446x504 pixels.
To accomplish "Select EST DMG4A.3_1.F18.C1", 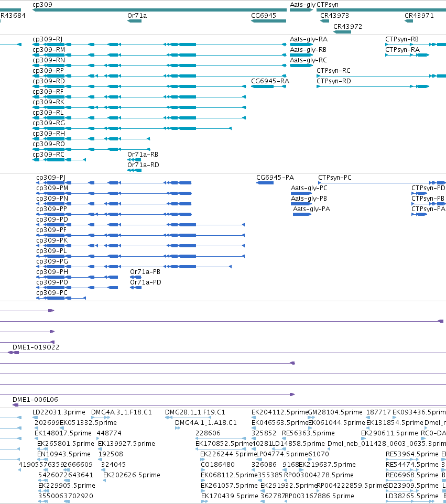I will [101, 418].
